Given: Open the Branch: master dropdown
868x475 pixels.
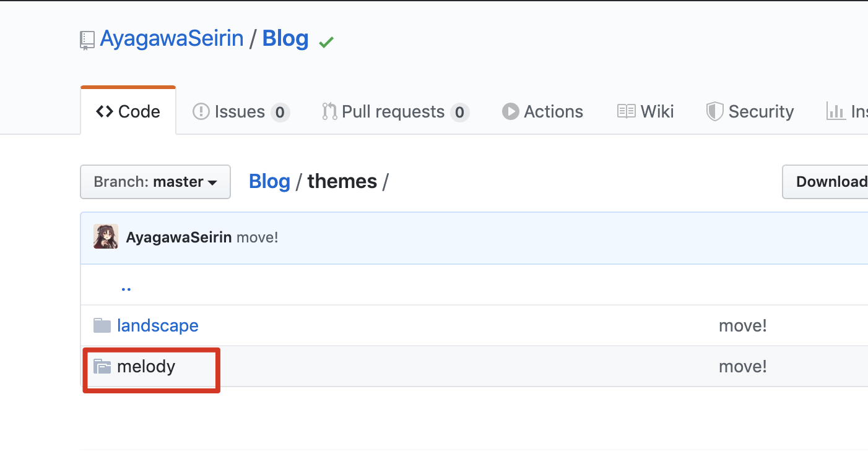Looking at the screenshot, I should pos(155,182).
